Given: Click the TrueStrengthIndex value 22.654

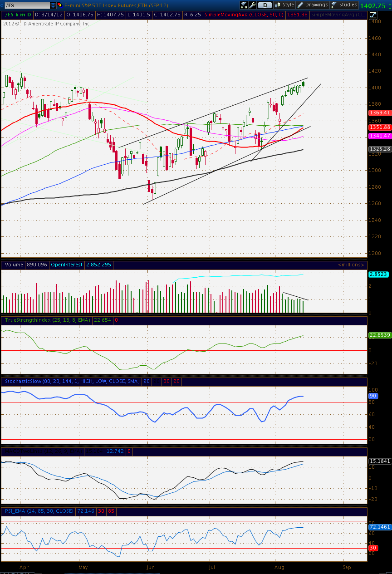Looking at the screenshot, I should (x=103, y=320).
